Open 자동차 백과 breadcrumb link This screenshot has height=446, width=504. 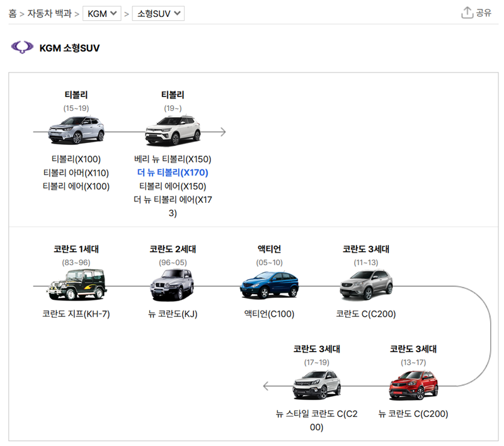tap(49, 13)
